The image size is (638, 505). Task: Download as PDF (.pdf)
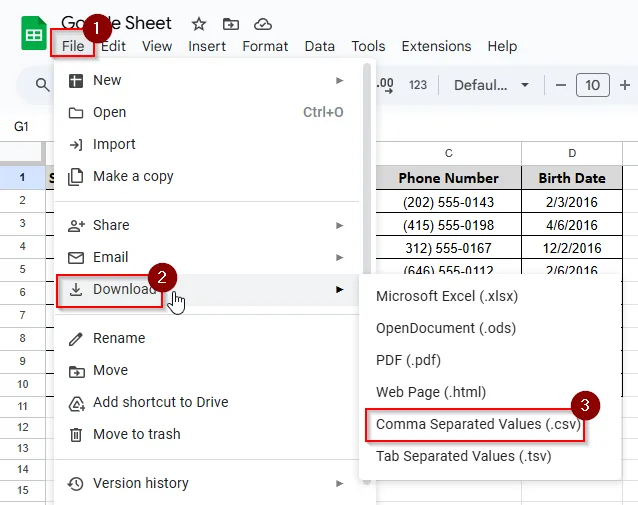pyautogui.click(x=490, y=360)
